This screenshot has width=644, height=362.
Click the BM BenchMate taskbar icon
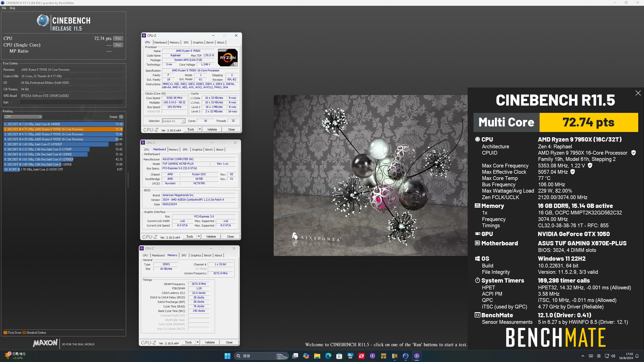(395, 356)
